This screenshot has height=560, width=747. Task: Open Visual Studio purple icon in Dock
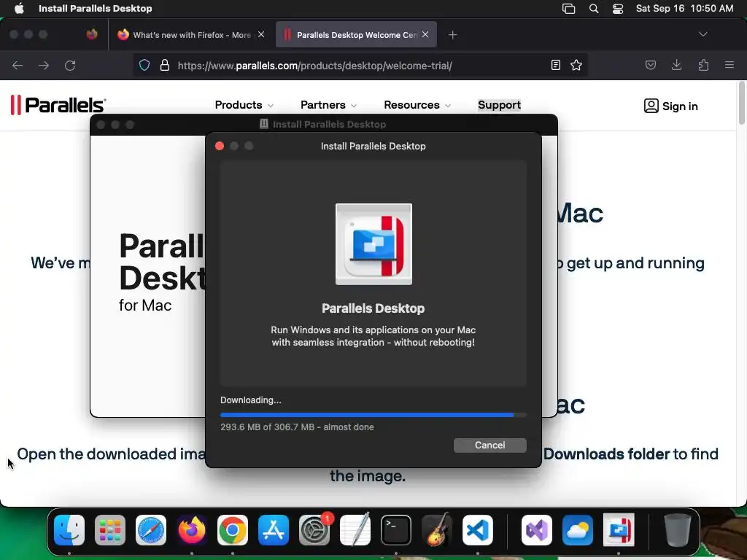tap(537, 530)
